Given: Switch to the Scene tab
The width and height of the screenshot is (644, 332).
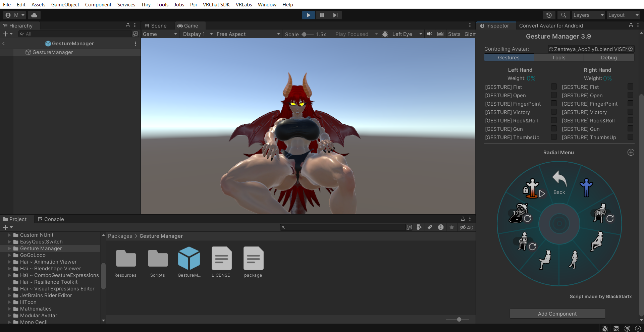Looking at the screenshot, I should [x=156, y=26].
